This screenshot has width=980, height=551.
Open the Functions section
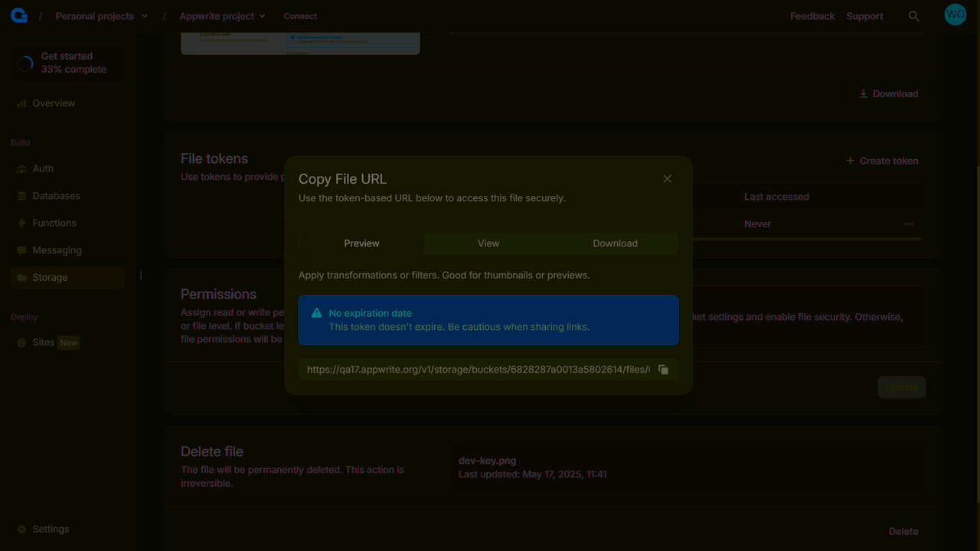click(54, 223)
